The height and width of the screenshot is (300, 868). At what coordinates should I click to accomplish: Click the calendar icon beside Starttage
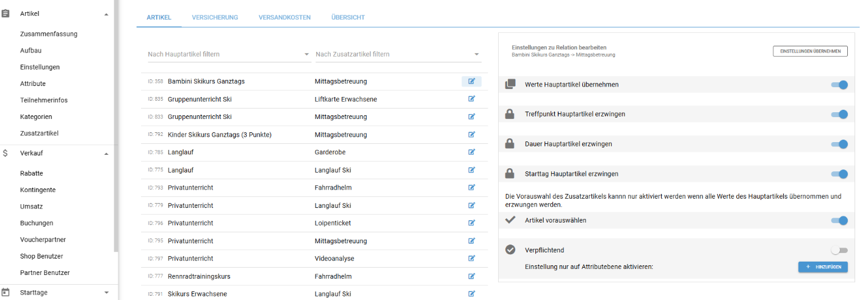click(5, 293)
